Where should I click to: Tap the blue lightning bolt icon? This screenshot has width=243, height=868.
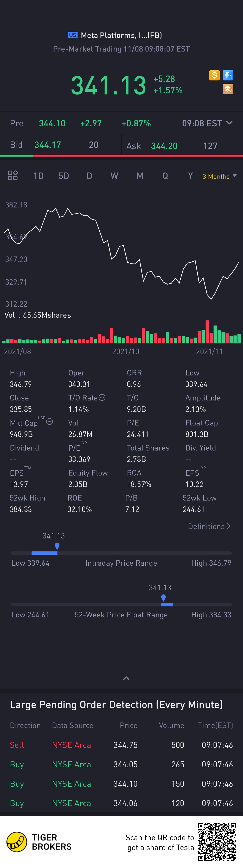coord(228,75)
